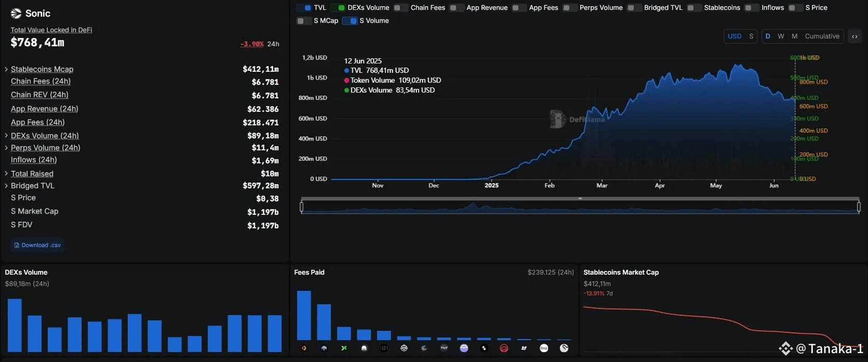Click the embed chart code icon
The height and width of the screenshot is (362, 868).
pos(854,36)
